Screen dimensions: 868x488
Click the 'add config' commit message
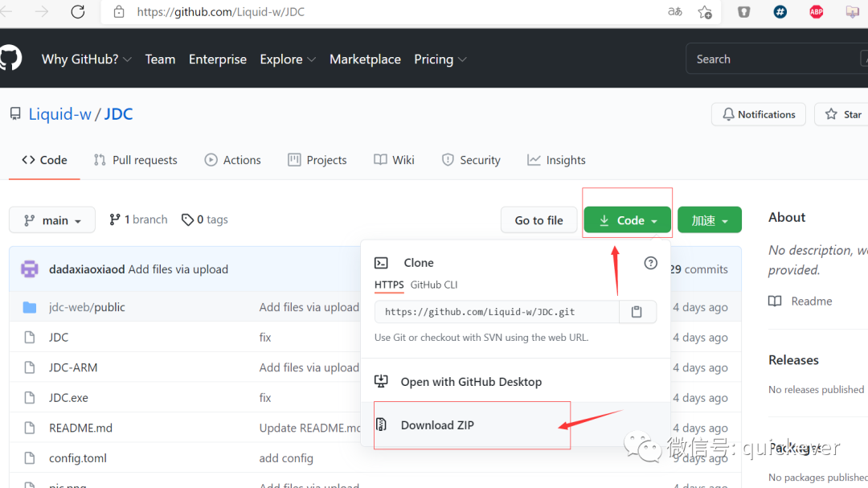tap(286, 458)
